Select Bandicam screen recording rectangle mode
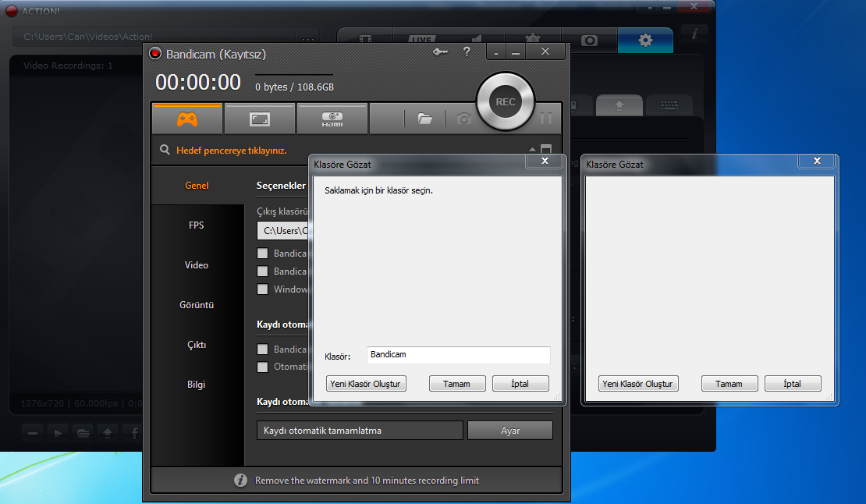 (260, 119)
